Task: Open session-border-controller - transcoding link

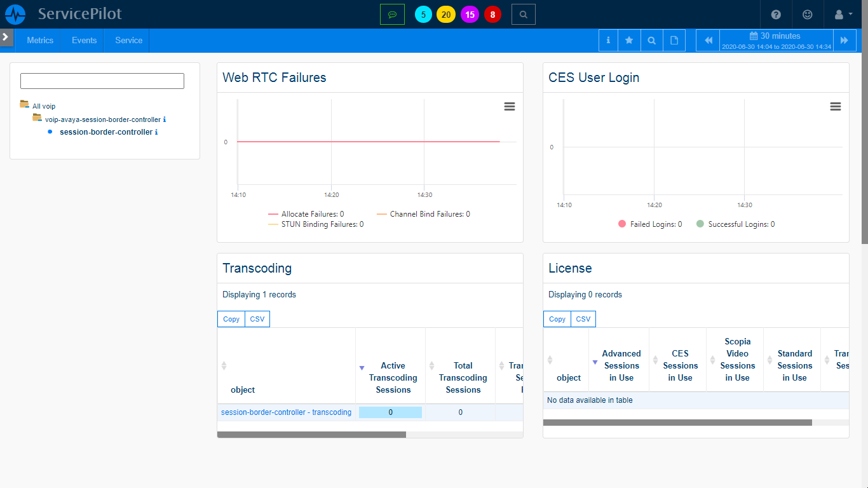Action: pos(286,412)
